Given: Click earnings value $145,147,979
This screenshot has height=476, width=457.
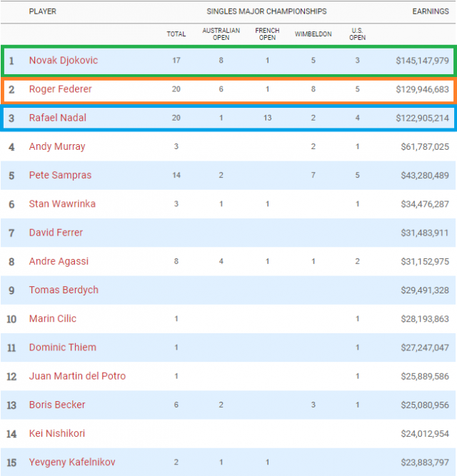Looking at the screenshot, I should tap(422, 61).
